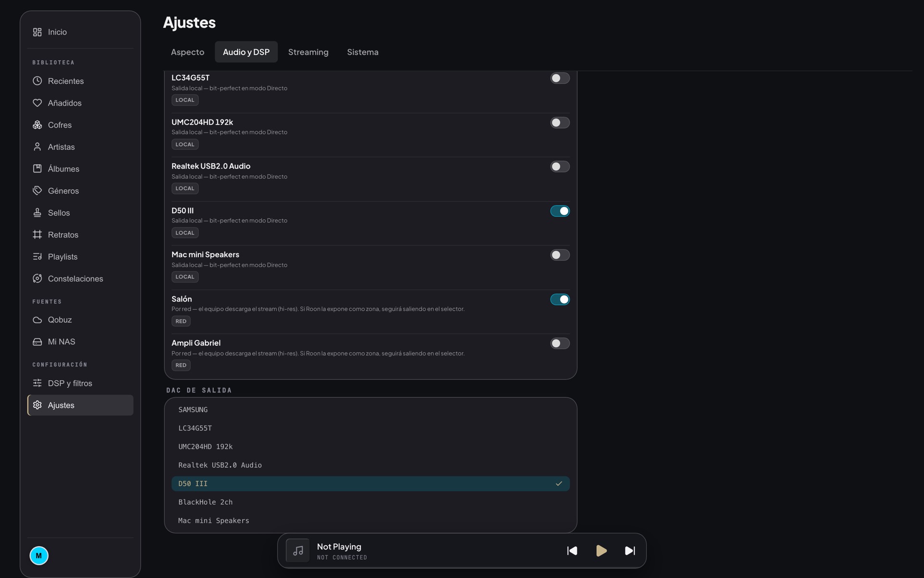The width and height of the screenshot is (924, 578).
Task: Enable the LC34G55T output toggle
Action: (x=560, y=78)
